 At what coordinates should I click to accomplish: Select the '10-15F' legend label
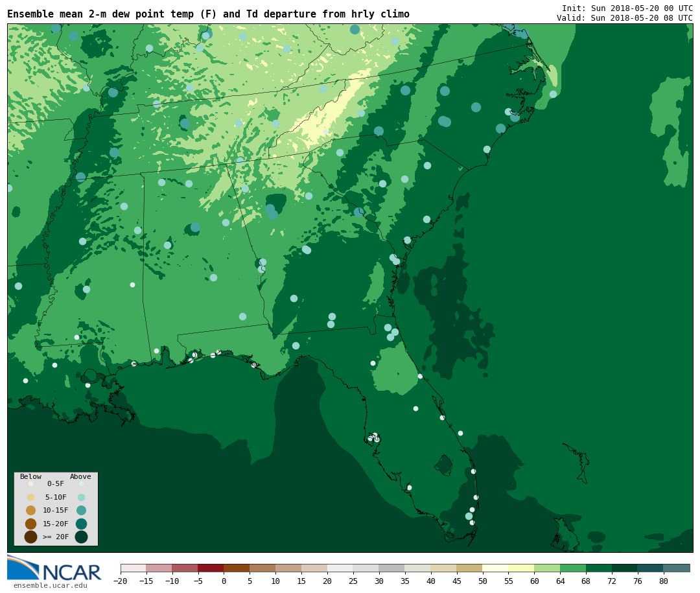(x=56, y=510)
